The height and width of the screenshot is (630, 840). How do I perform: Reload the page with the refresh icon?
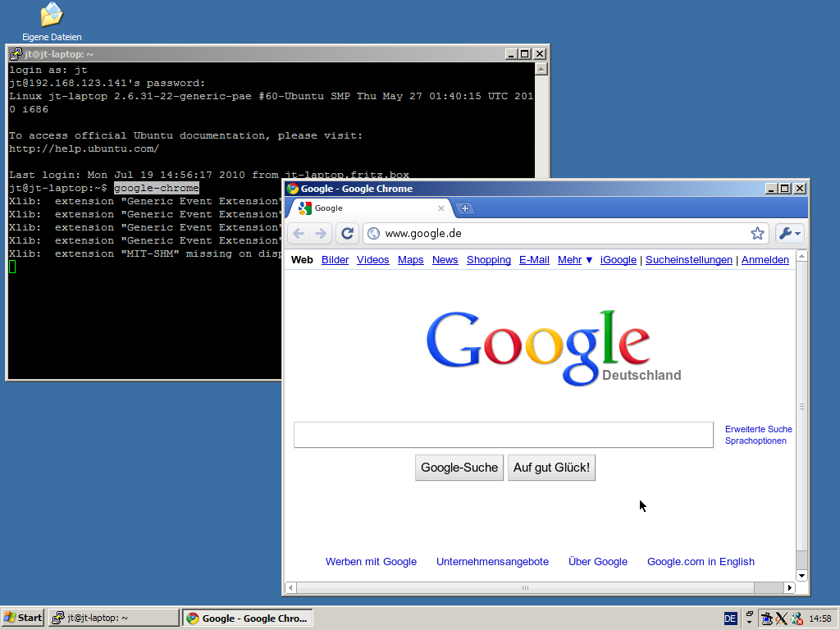coord(347,234)
